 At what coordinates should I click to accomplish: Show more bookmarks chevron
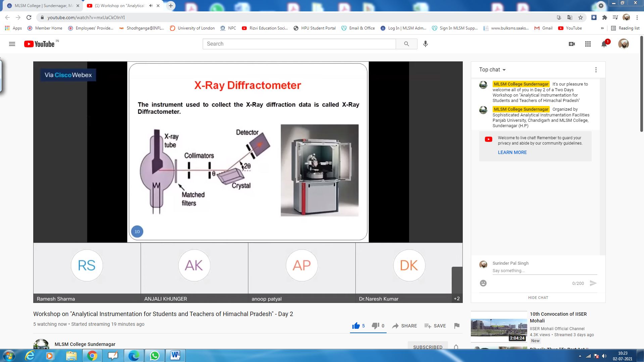602,28
